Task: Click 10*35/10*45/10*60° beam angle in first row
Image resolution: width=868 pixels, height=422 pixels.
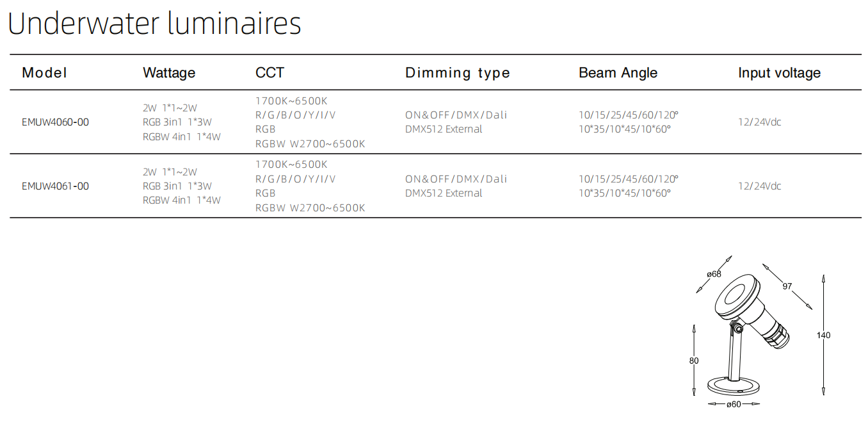Action: click(625, 129)
